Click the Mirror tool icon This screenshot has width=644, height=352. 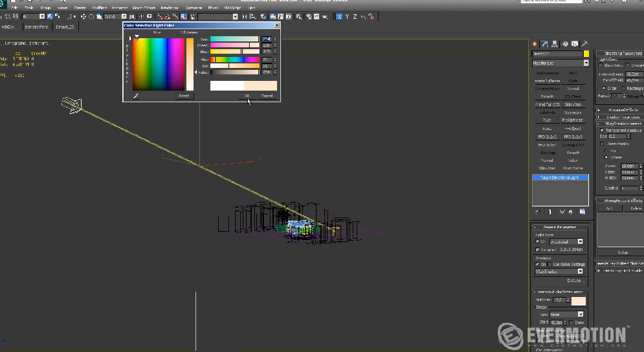tap(245, 16)
